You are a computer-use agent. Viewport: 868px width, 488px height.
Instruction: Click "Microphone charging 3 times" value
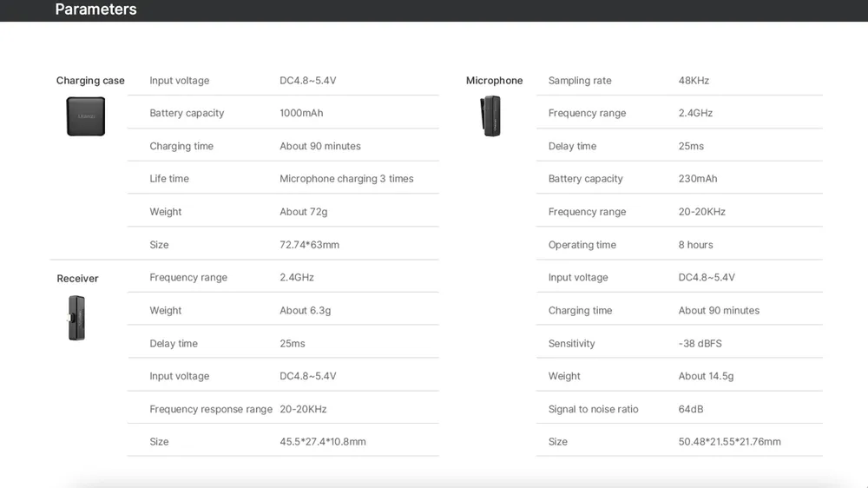tap(346, 179)
